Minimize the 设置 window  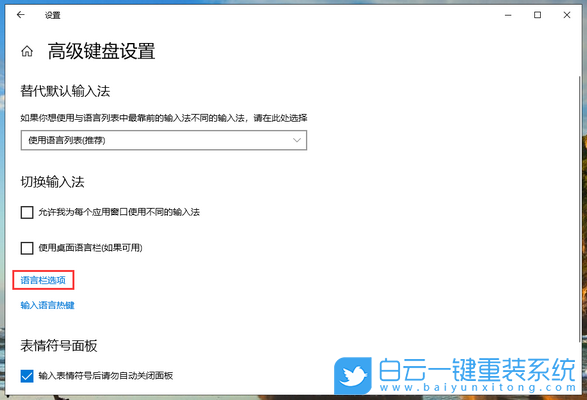coord(508,15)
